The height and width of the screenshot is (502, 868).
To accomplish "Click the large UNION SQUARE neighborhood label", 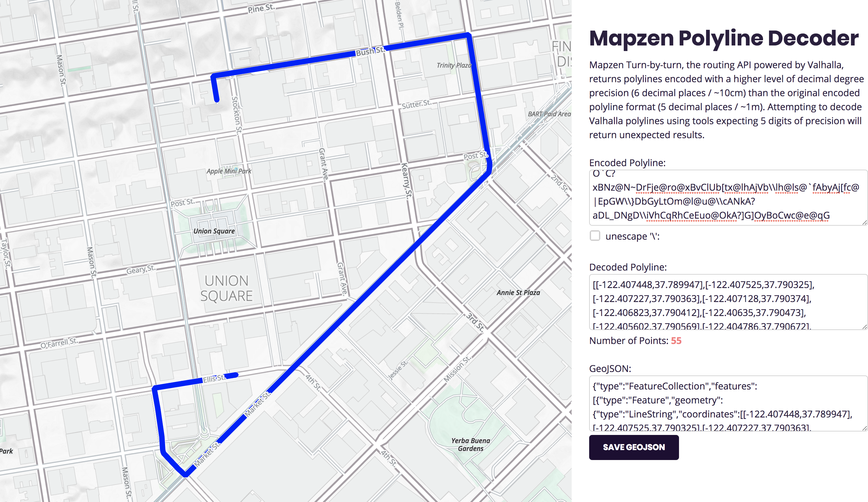I will click(226, 288).
